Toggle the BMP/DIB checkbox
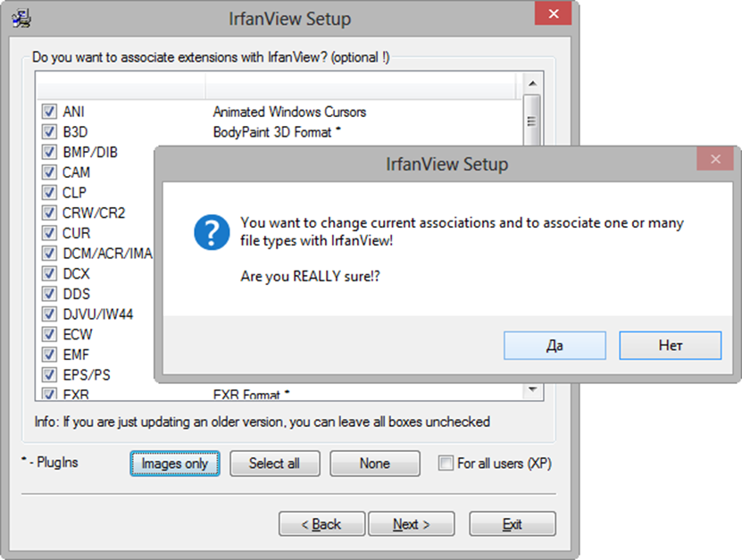 49,152
